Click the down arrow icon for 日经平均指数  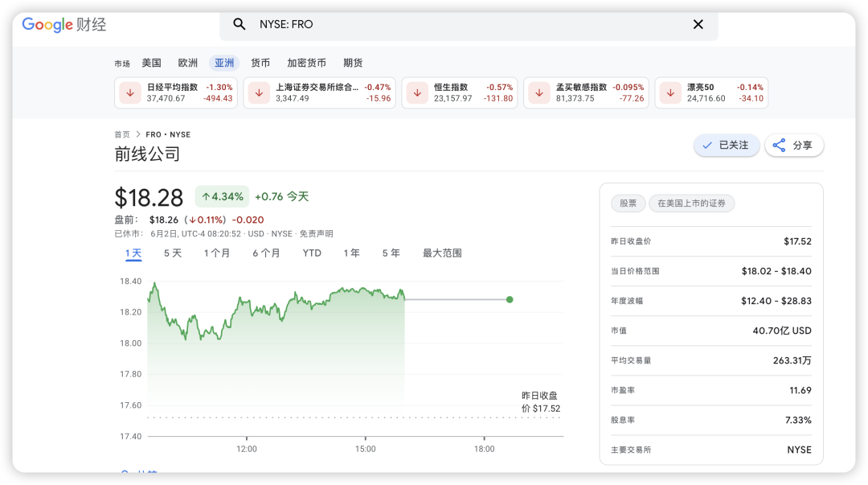pos(130,92)
